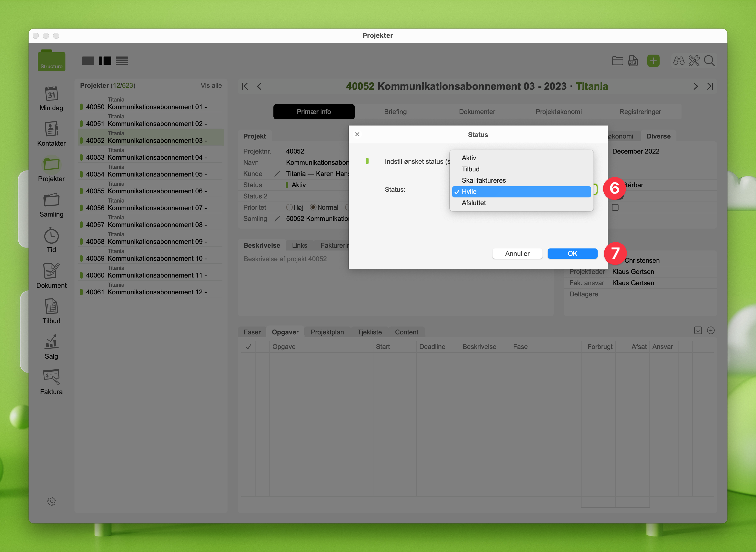Image resolution: width=756 pixels, height=552 pixels.
Task: Toggle the unchecked box under Diverse
Action: pos(615,207)
